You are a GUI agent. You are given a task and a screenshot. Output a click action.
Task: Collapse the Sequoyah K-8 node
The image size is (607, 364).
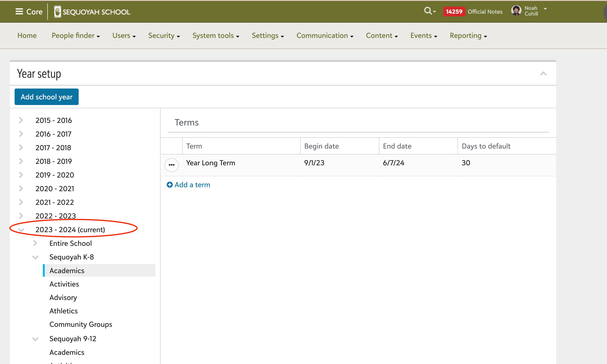[x=35, y=257]
